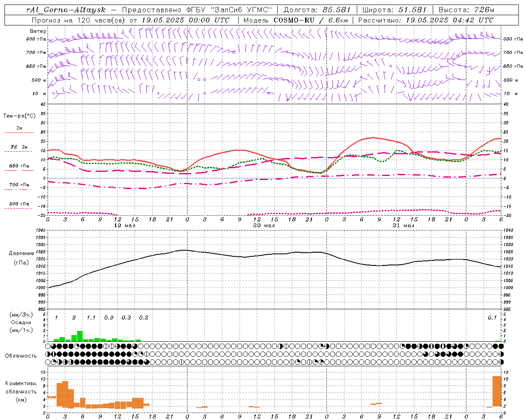
Task: Click the Высота: 726м value
Action: pos(466,10)
